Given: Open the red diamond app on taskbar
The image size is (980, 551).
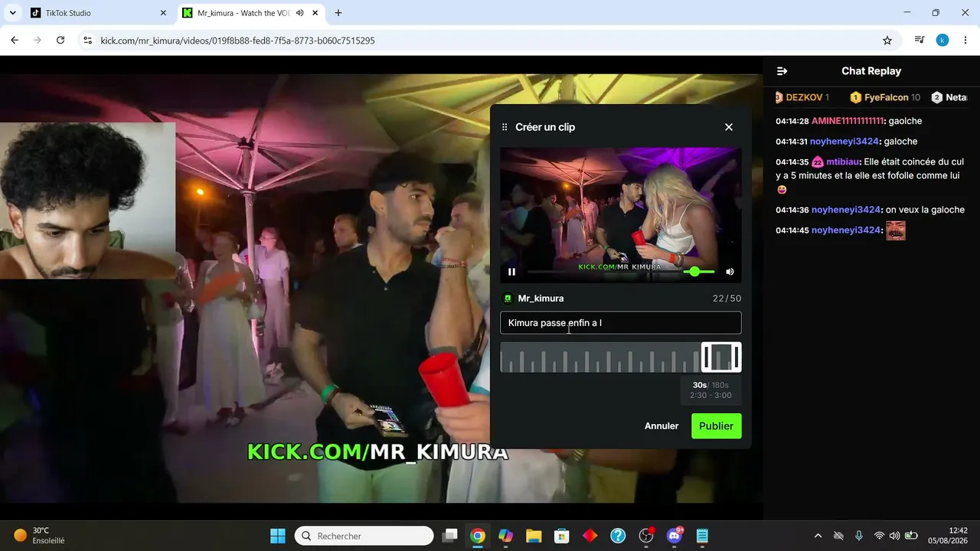Looking at the screenshot, I should click(x=590, y=536).
